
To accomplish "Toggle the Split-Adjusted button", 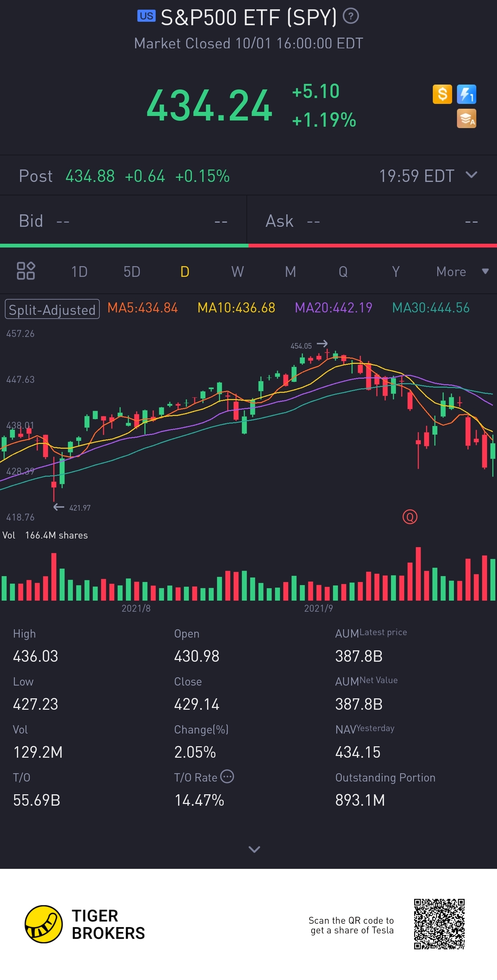I will click(x=52, y=309).
